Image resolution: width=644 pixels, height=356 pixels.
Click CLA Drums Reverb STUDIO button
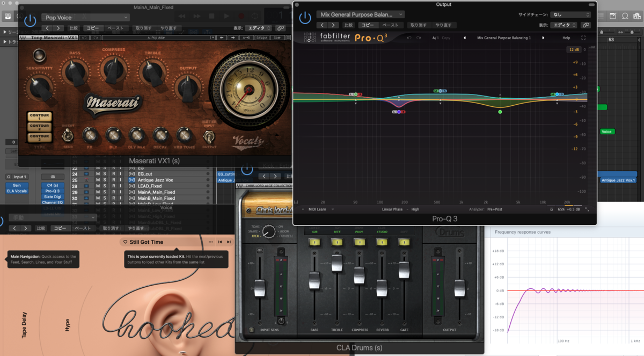pos(382,243)
